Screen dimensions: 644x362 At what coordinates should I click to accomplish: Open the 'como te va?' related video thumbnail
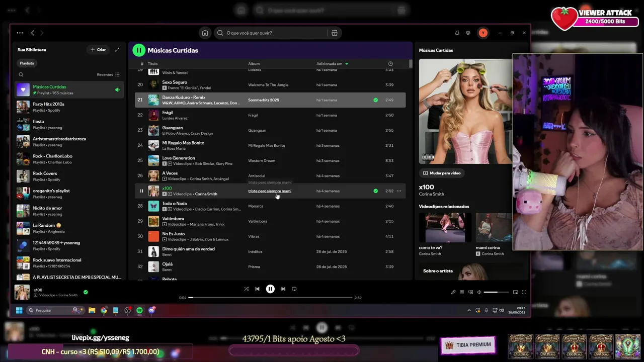click(445, 228)
